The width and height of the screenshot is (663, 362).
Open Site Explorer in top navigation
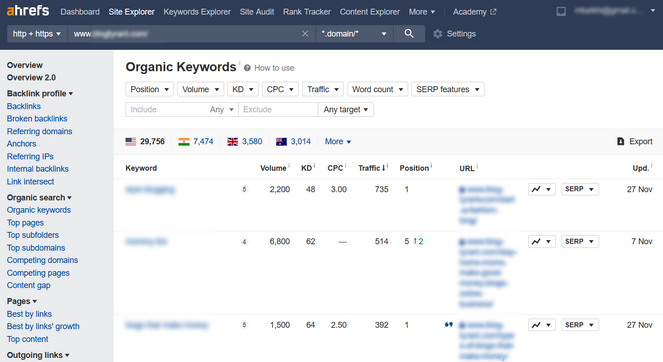(x=132, y=12)
